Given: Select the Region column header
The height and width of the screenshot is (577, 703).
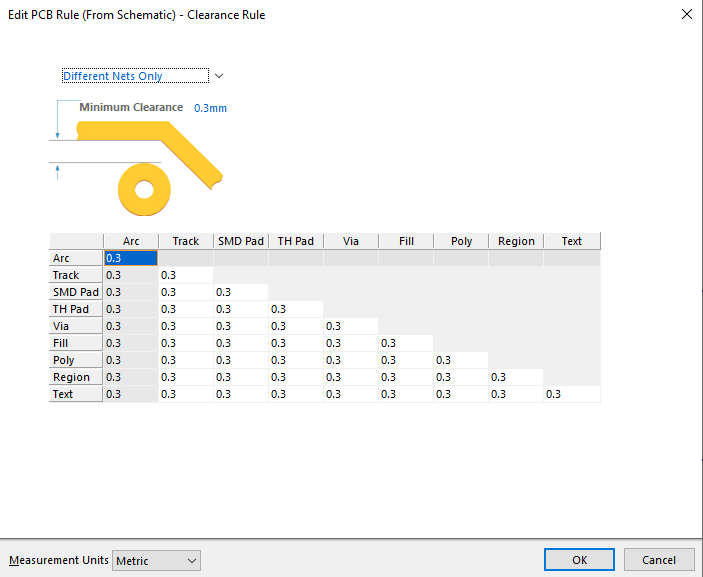Looking at the screenshot, I should pos(516,241).
